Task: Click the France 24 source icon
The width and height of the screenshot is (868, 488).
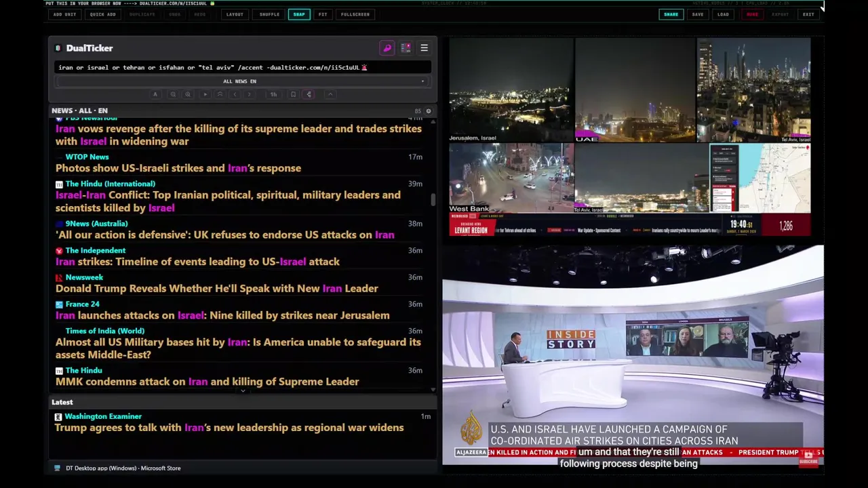Action: coord(59,304)
